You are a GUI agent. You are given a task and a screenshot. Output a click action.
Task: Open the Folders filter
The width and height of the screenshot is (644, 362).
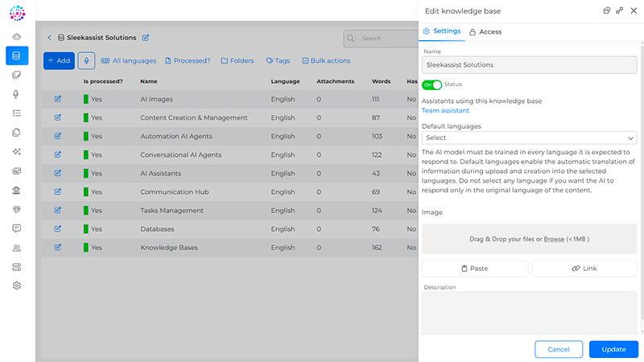click(236, 60)
